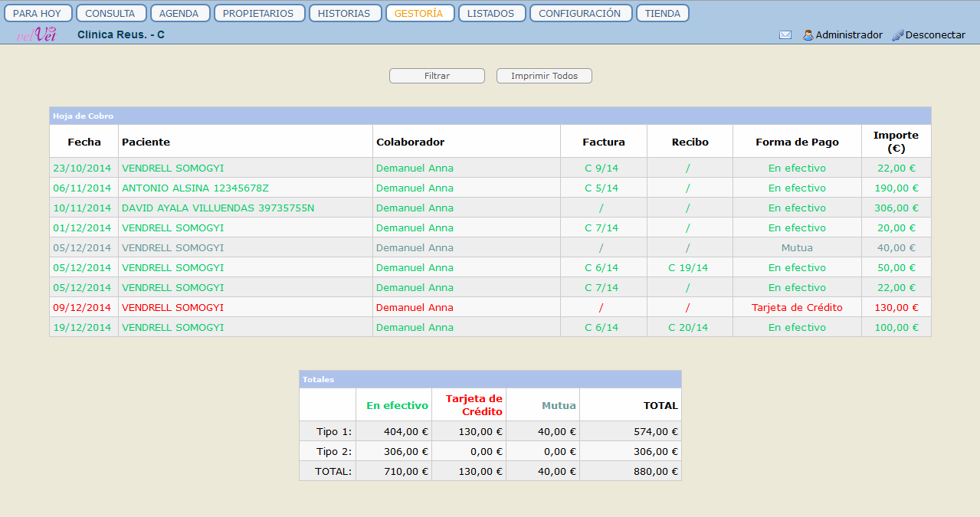
Task: Switch to the PROPIETARIOS tab
Action: (258, 13)
